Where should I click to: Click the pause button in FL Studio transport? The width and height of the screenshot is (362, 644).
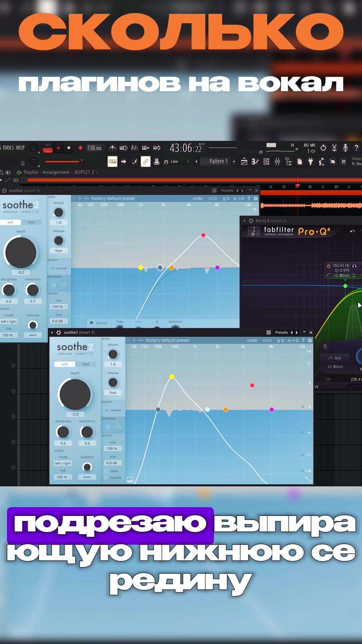pos(58,148)
